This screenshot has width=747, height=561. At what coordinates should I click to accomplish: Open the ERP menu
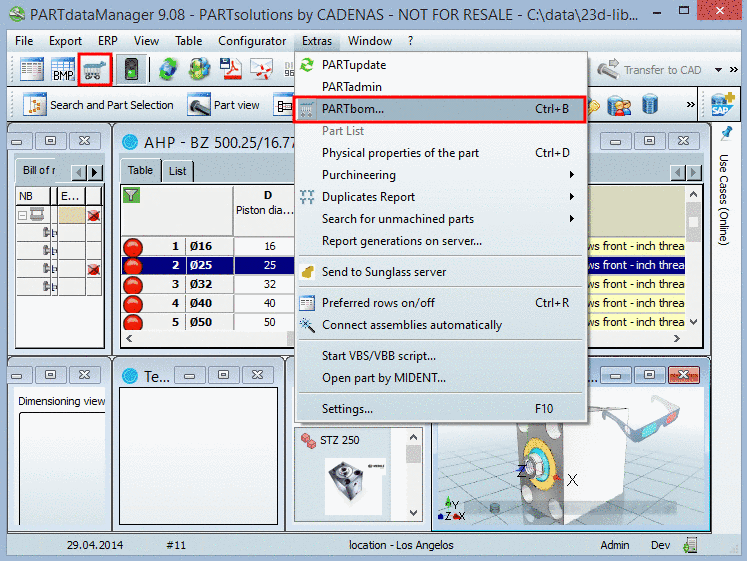108,41
